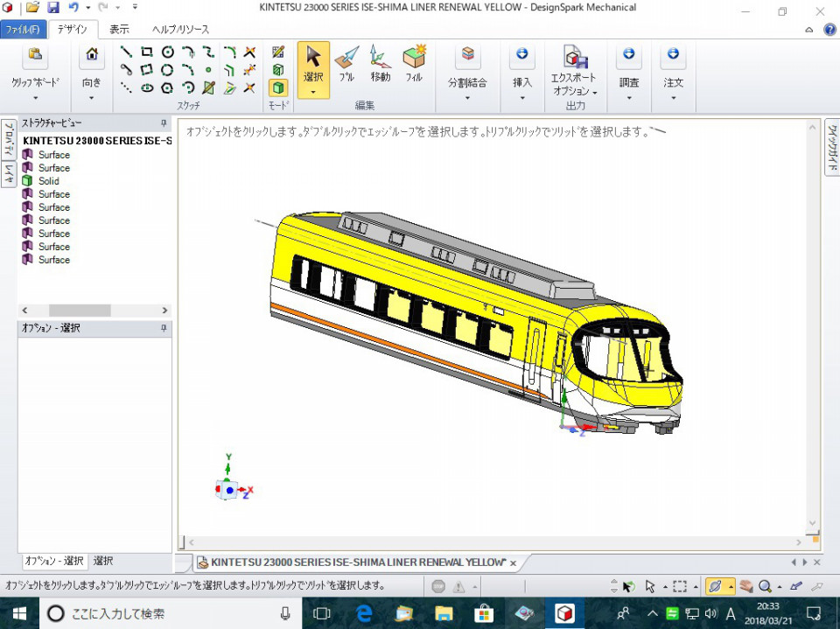Image resolution: width=840 pixels, height=629 pixels.
Task: Click the 選択 (Select) tool button
Action: pos(313,70)
